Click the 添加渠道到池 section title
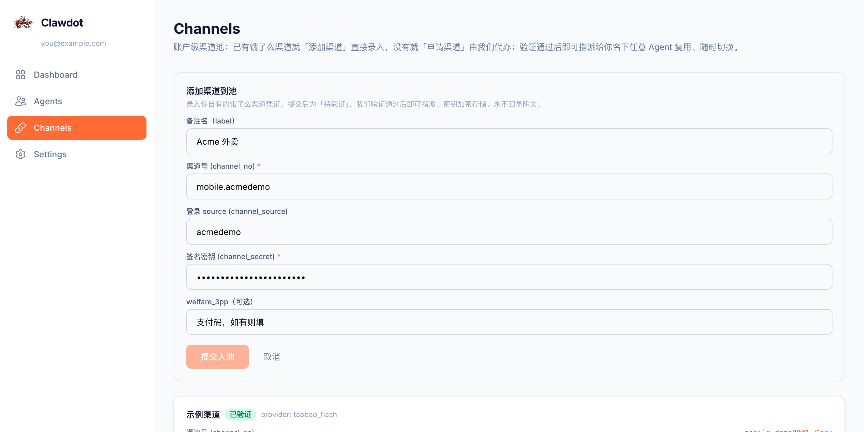Viewport: 868px width, 432px height. pyautogui.click(x=212, y=91)
